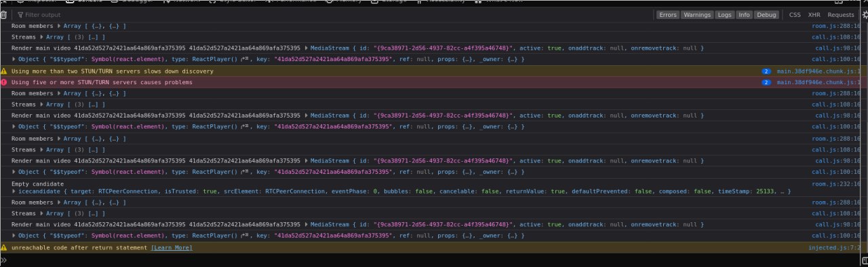
Task: Toggle the Logs filter
Action: point(725,14)
